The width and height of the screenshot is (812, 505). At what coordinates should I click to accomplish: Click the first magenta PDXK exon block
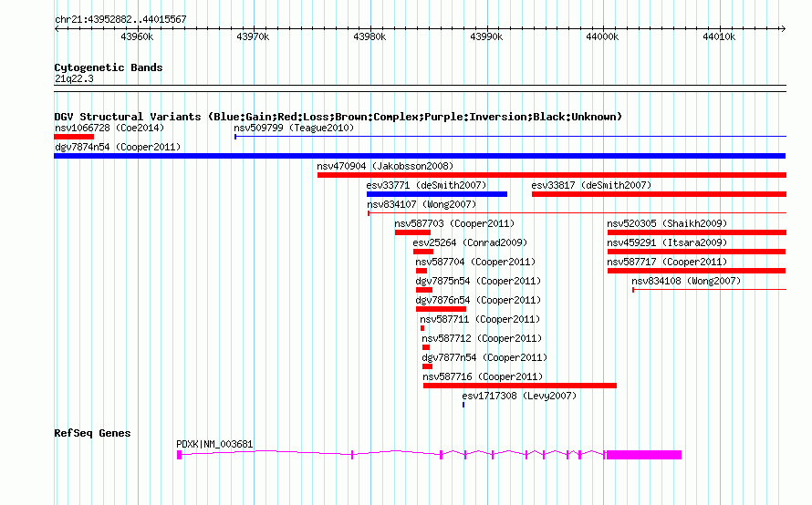coord(179,455)
